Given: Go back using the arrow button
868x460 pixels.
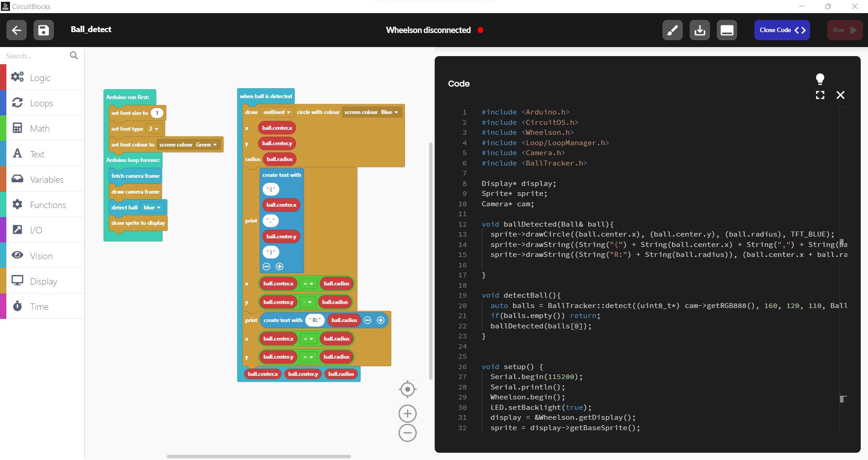Looking at the screenshot, I should coord(16,30).
